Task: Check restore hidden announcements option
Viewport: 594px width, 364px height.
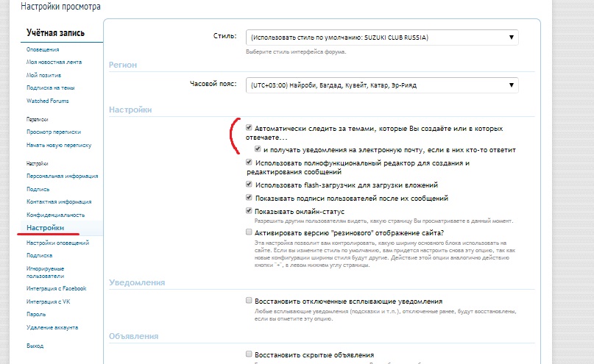Action: point(250,354)
